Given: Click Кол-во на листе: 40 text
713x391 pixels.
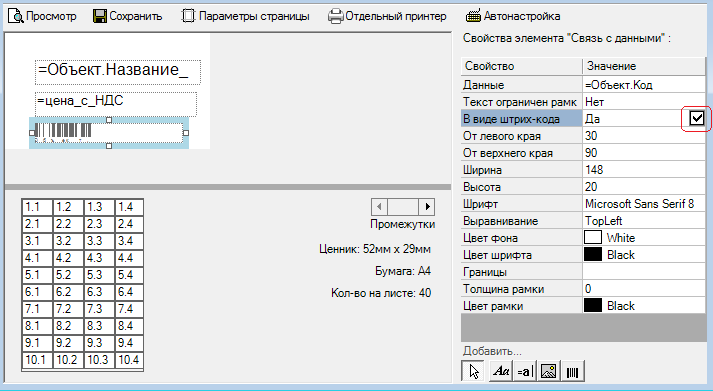Looking at the screenshot, I should tap(381, 293).
